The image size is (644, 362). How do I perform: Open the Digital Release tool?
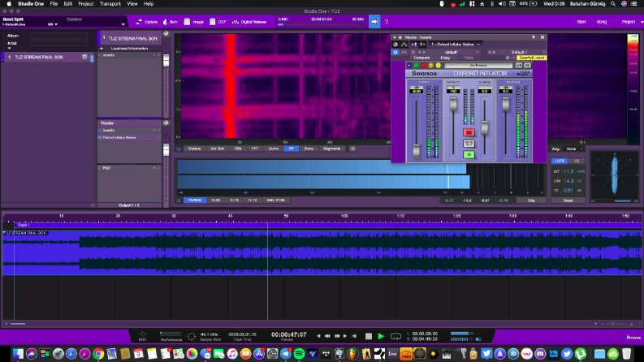249,22
